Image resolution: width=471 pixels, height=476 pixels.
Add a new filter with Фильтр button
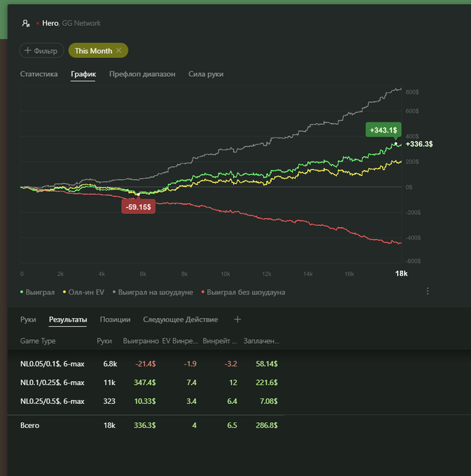[x=41, y=51]
